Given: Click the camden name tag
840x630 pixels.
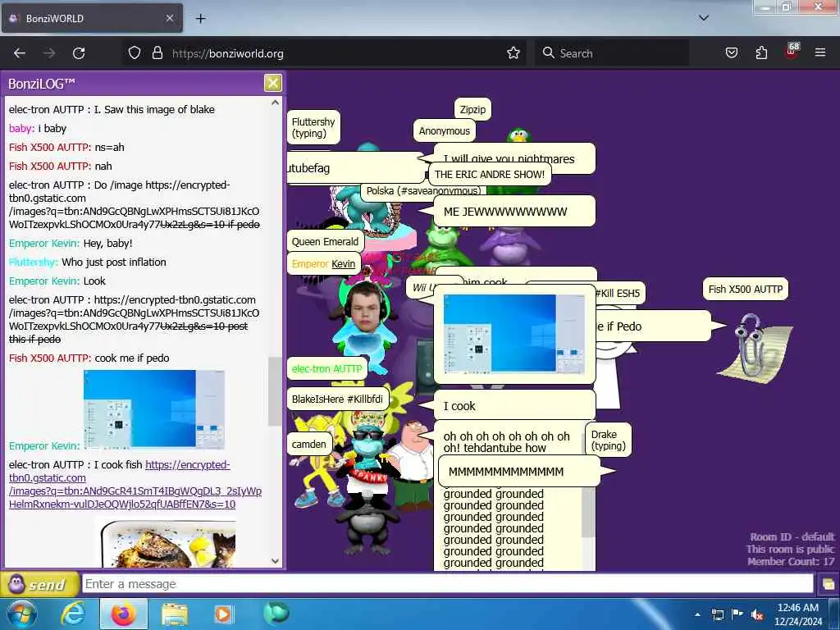Looking at the screenshot, I should tap(309, 444).
